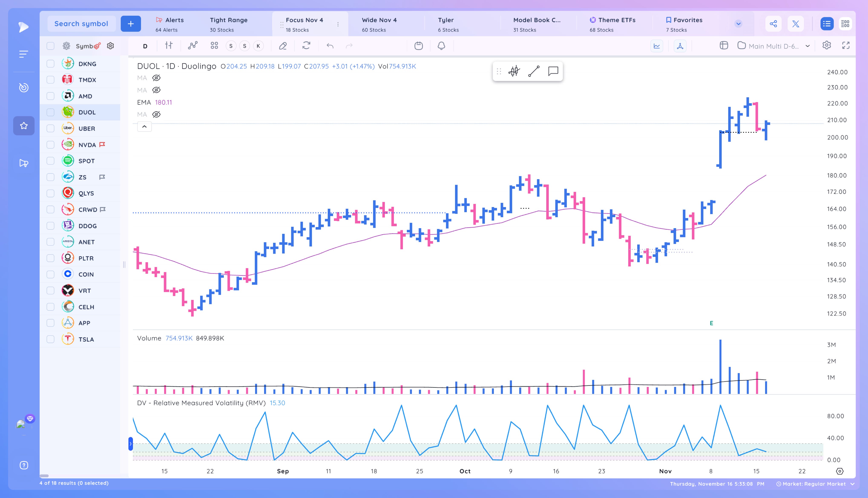Image resolution: width=868 pixels, height=498 pixels.
Task: Click the fullscreen expand icon
Action: [x=846, y=46]
